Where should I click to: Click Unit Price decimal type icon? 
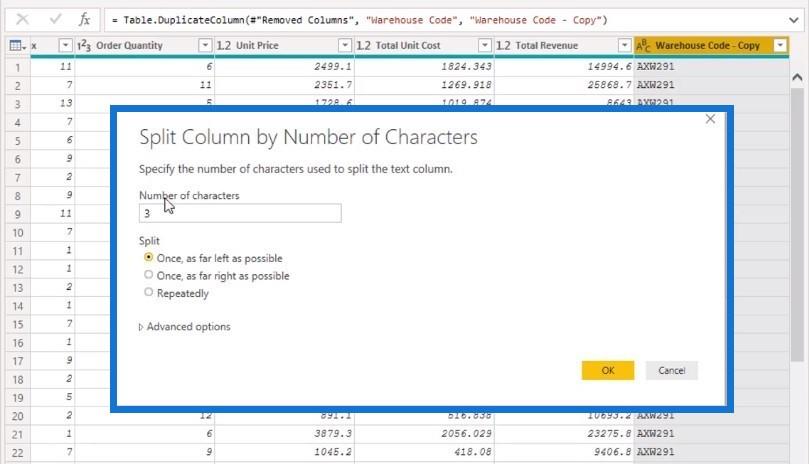[x=224, y=45]
